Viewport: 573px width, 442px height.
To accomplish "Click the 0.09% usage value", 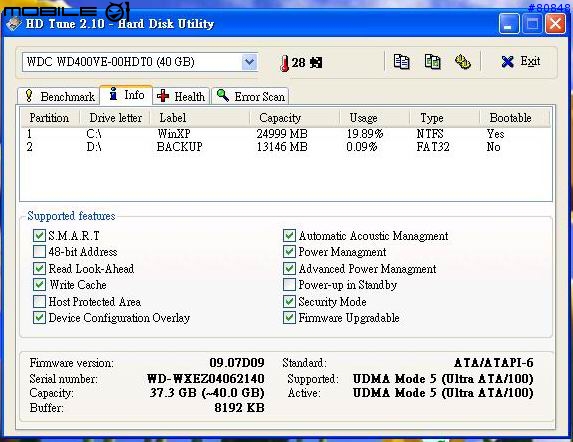I will [x=362, y=147].
